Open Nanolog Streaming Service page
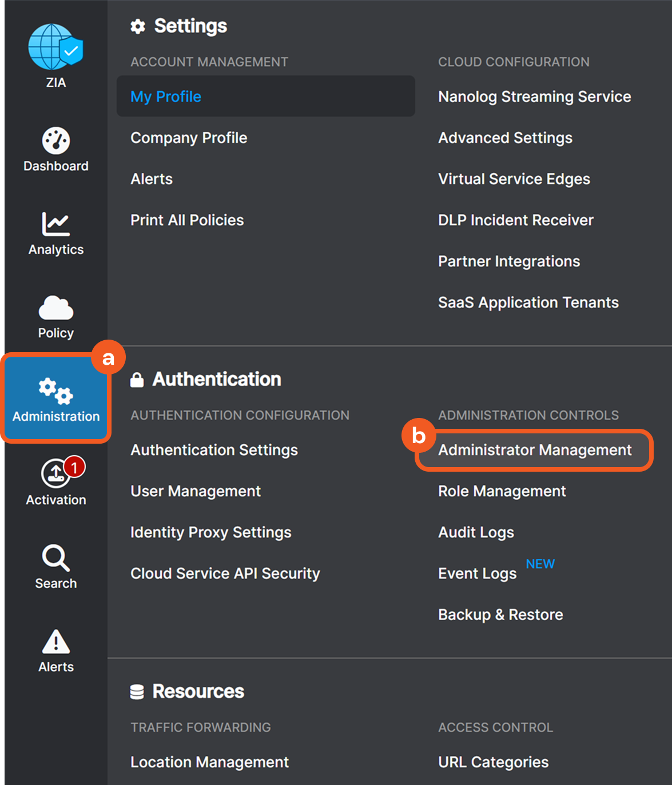The image size is (672, 785). (534, 97)
